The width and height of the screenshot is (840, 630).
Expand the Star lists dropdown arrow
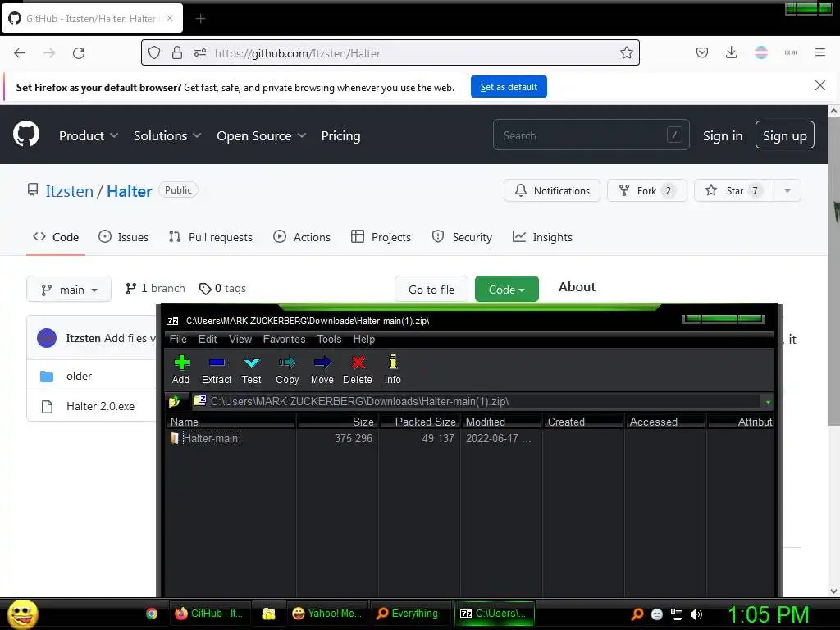click(787, 190)
